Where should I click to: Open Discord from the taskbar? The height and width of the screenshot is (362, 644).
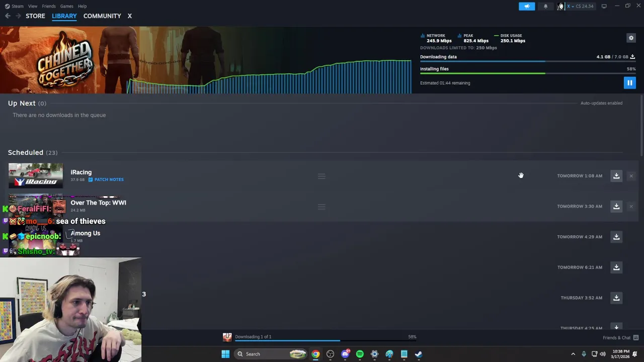click(x=345, y=354)
